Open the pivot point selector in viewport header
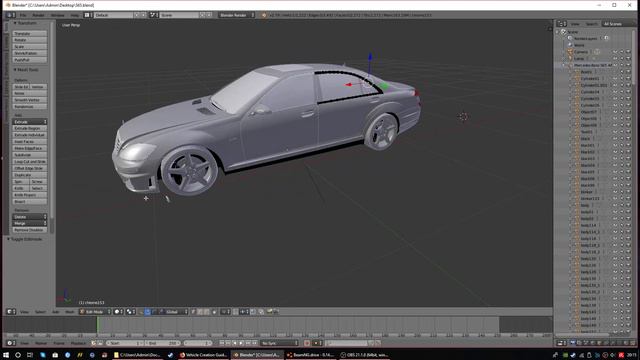Viewport: 640px width, 360px height. tap(131, 312)
